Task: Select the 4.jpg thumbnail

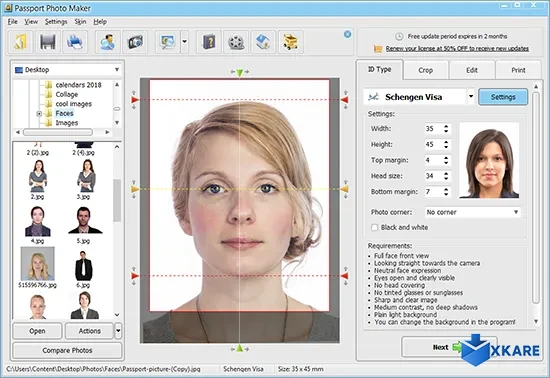Action: [38, 224]
